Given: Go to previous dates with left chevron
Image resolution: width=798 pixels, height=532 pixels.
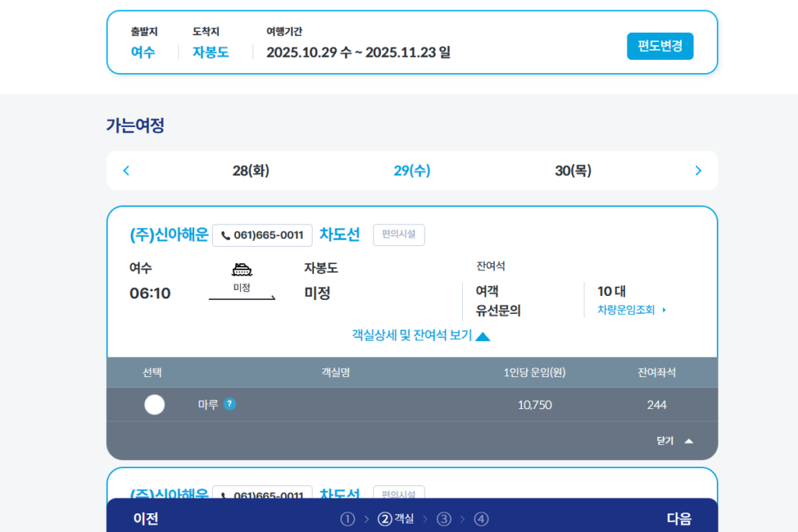Looking at the screenshot, I should click(126, 171).
